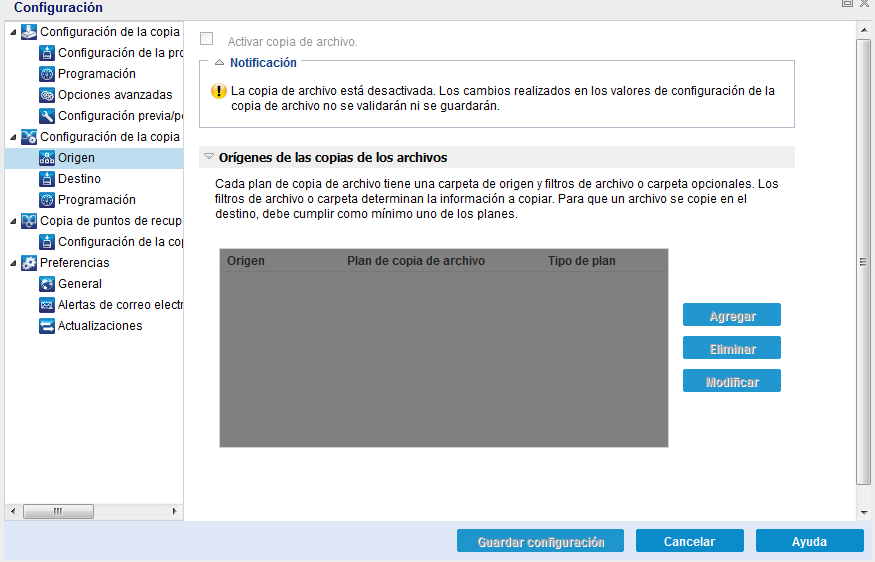The height and width of the screenshot is (562, 875).
Task: Click the protection settings icon under backup
Action: pos(47,53)
